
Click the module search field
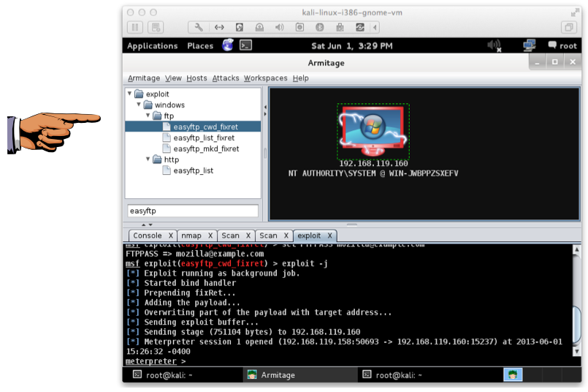click(193, 211)
